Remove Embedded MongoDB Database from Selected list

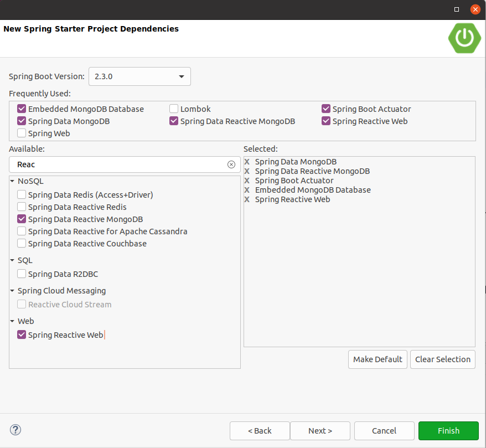click(247, 190)
